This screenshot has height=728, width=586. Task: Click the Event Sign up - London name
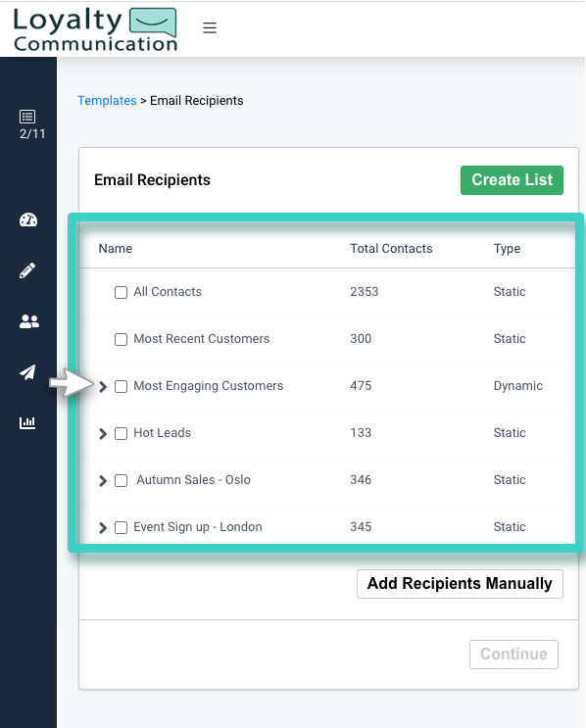pos(198,527)
